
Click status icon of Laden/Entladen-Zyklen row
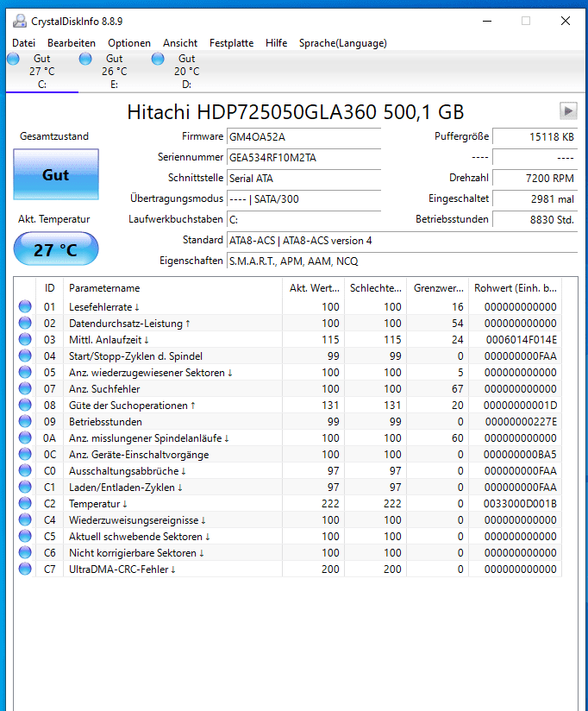25,487
